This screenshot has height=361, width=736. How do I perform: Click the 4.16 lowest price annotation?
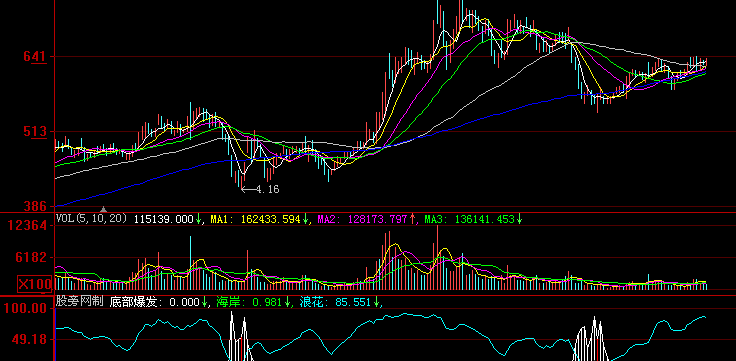pos(268,190)
